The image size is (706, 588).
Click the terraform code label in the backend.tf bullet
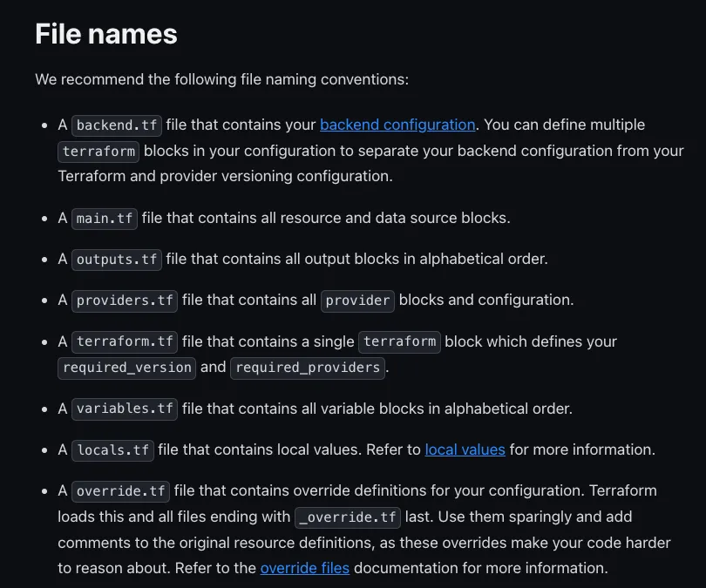[99, 151]
